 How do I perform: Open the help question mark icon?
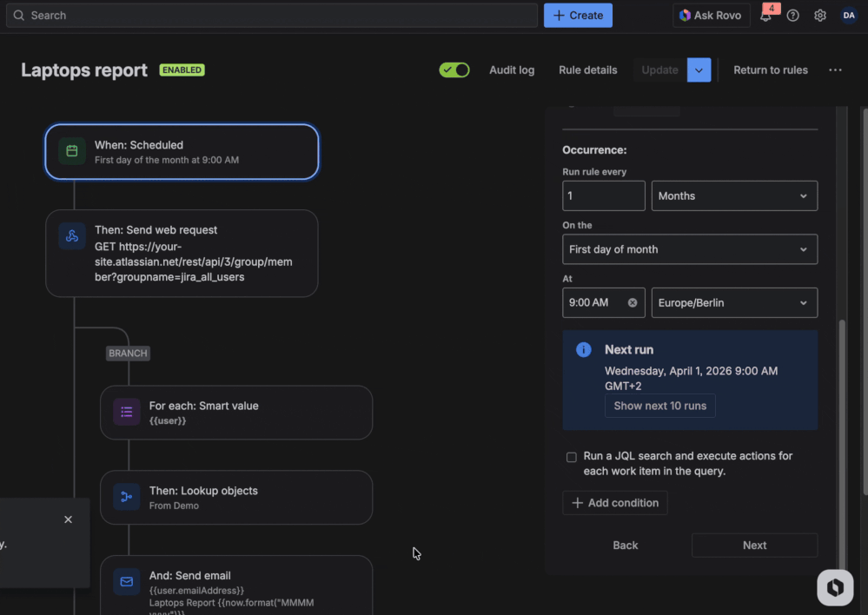pyautogui.click(x=792, y=16)
